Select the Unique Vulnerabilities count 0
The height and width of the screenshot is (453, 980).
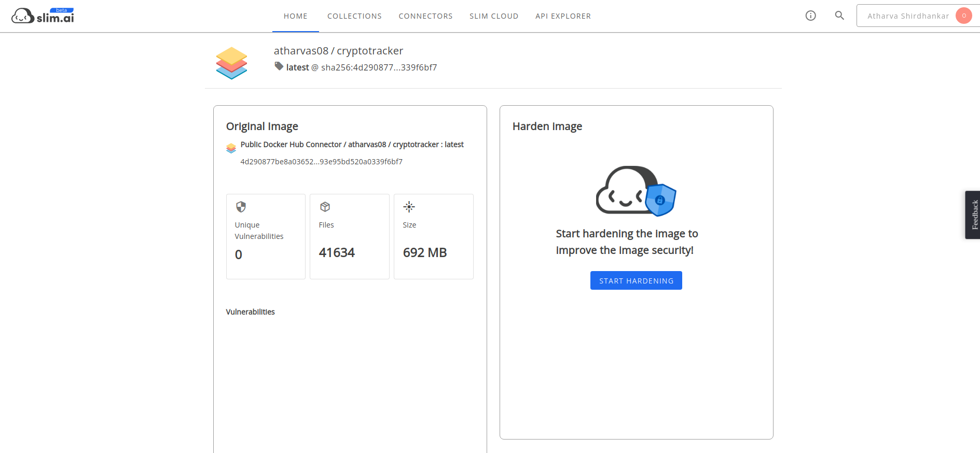pyautogui.click(x=239, y=254)
